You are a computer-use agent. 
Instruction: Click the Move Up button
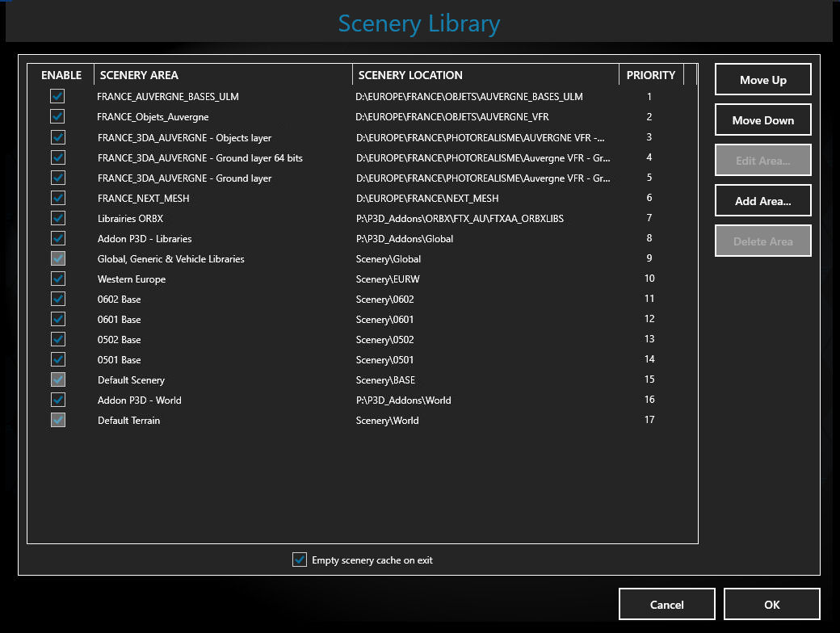pos(762,80)
